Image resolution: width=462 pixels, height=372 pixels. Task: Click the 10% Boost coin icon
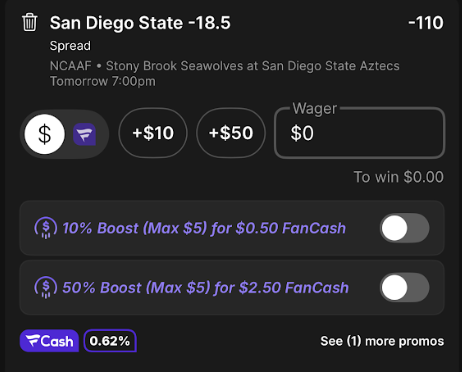click(46, 228)
